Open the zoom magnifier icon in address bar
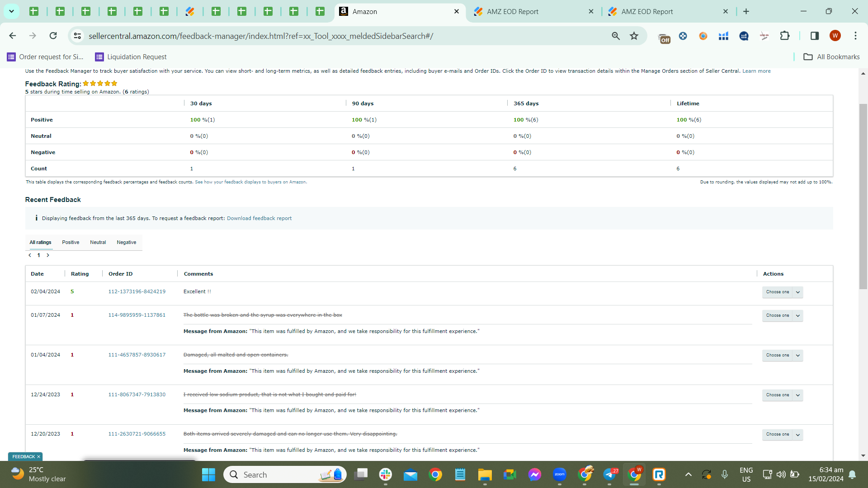 coord(616,36)
